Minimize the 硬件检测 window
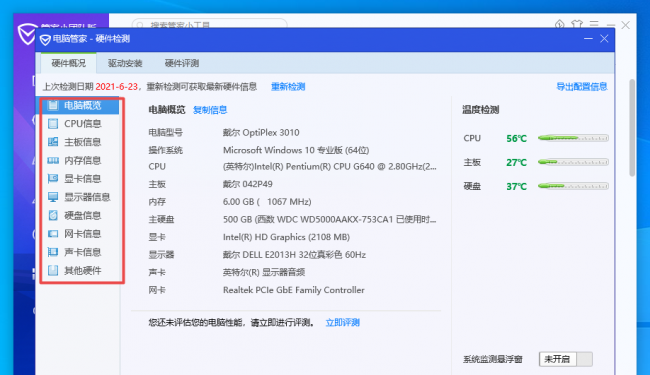Viewport: 650px width, 375px height. point(588,39)
